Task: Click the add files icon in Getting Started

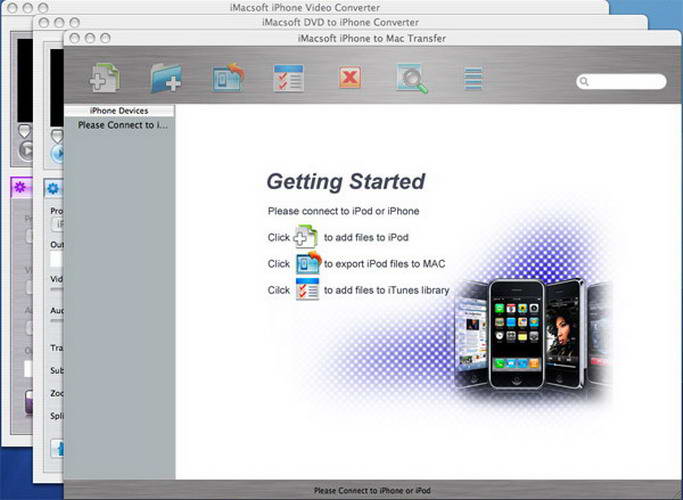Action: pyautogui.click(x=305, y=236)
